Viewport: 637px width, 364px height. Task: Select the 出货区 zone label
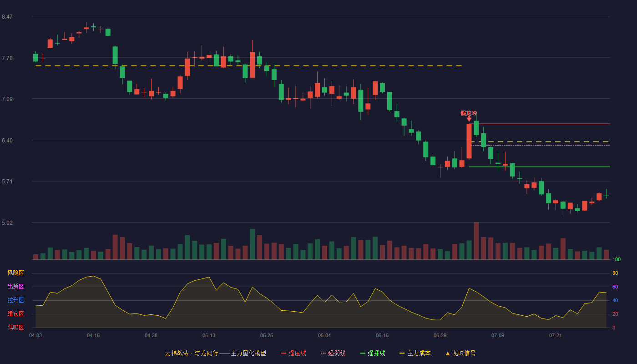pos(15,287)
